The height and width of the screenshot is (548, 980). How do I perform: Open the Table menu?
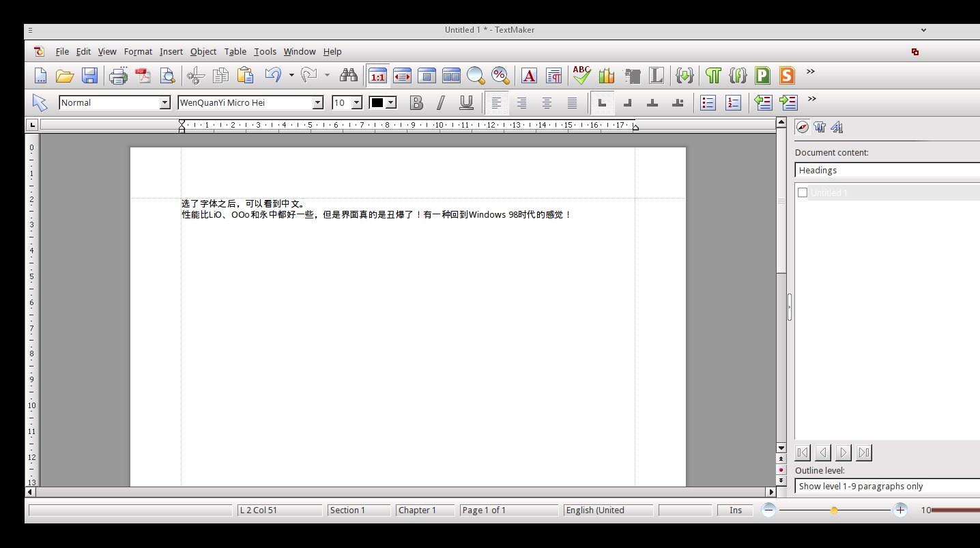(235, 51)
